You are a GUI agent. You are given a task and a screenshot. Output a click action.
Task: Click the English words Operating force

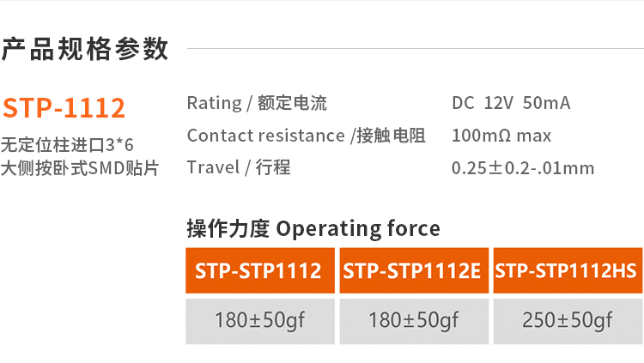[x=359, y=228]
